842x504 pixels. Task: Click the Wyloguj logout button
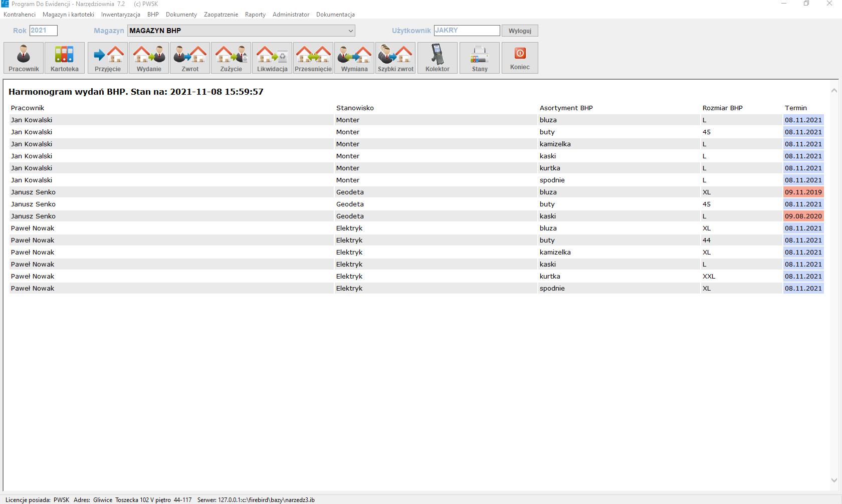[520, 31]
